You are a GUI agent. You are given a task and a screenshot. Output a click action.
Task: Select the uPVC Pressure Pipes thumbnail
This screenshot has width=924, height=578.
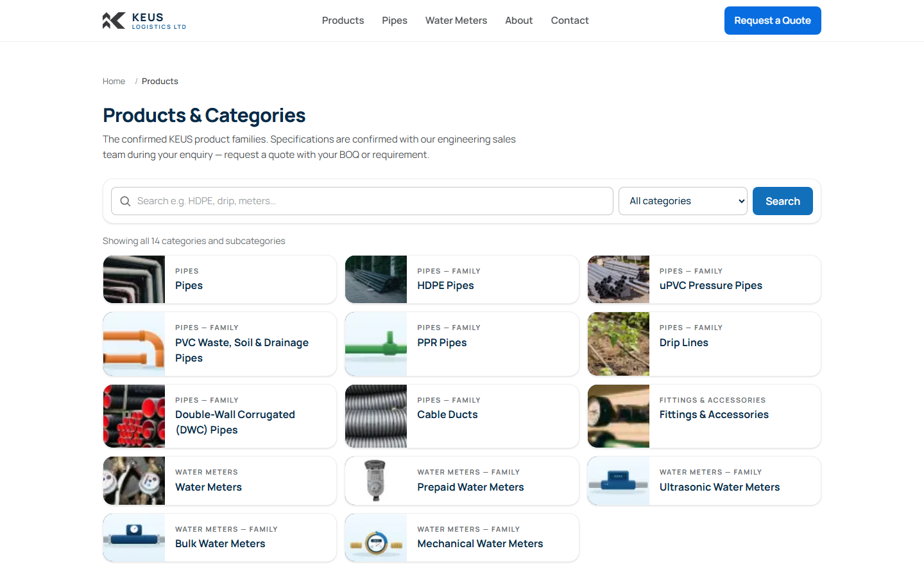tap(619, 279)
